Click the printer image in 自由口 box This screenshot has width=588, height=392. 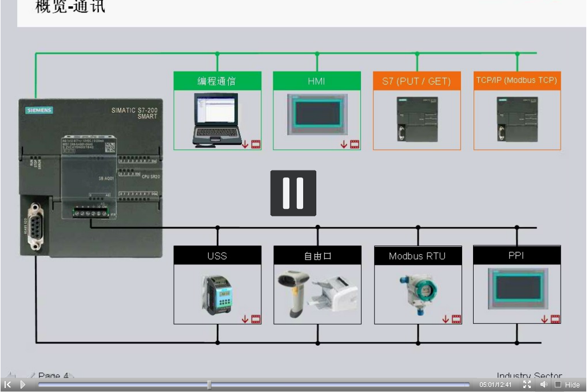tap(333, 295)
